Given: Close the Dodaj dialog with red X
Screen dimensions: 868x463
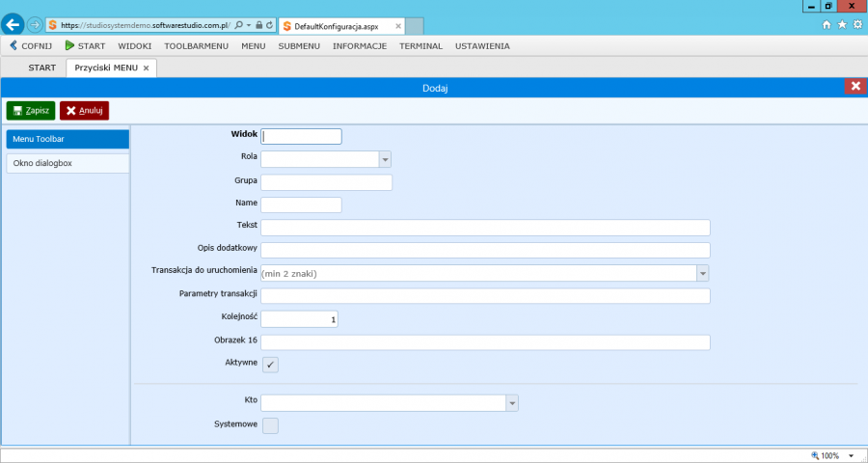Looking at the screenshot, I should pos(855,86).
